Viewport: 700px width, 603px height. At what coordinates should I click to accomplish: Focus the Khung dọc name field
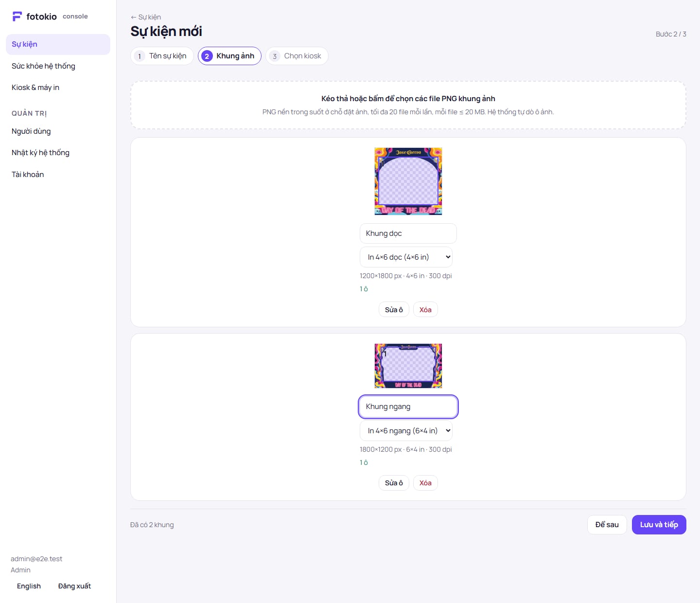(408, 233)
